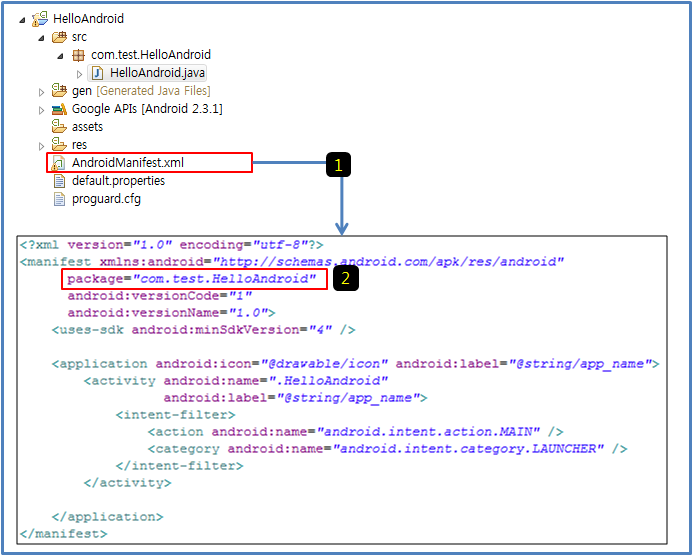Click the android:versionCode="1" line

pos(160,296)
